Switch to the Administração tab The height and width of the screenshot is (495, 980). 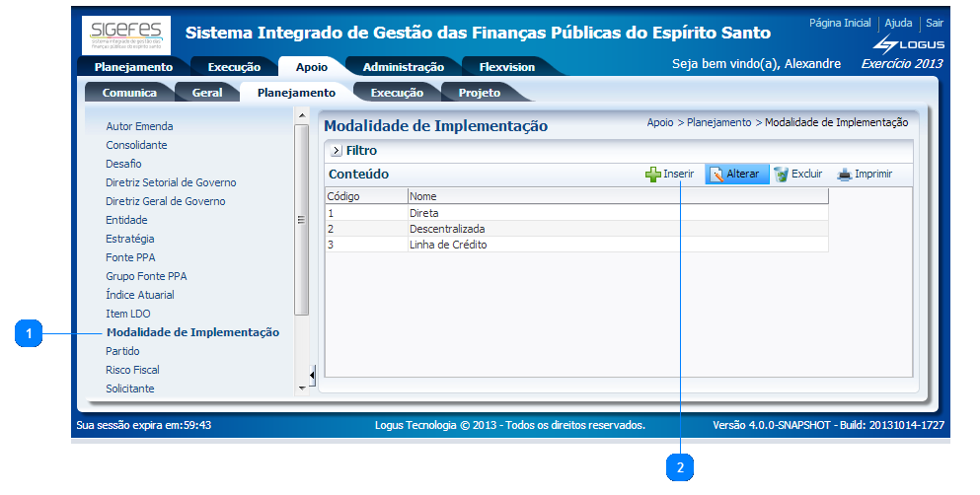tap(403, 67)
